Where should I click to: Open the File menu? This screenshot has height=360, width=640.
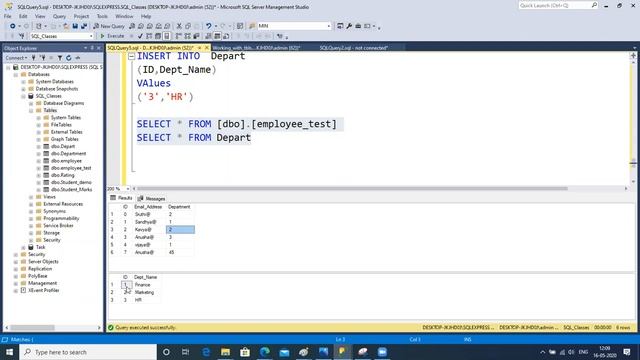pyautogui.click(x=8, y=16)
